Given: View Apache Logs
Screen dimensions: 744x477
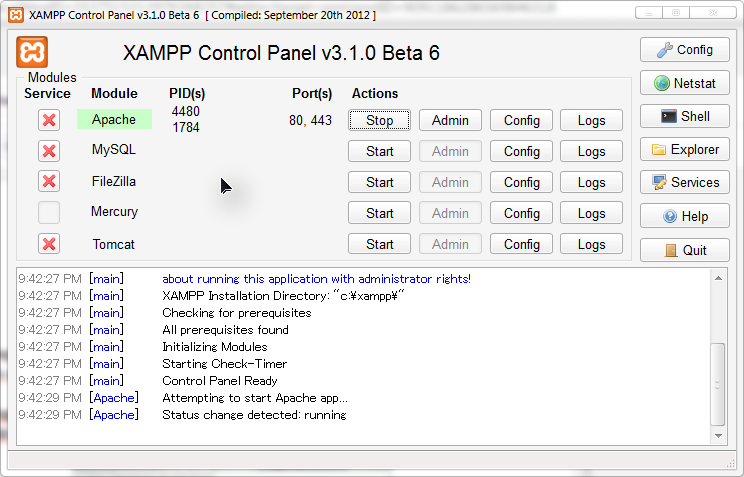Looking at the screenshot, I should point(591,120).
